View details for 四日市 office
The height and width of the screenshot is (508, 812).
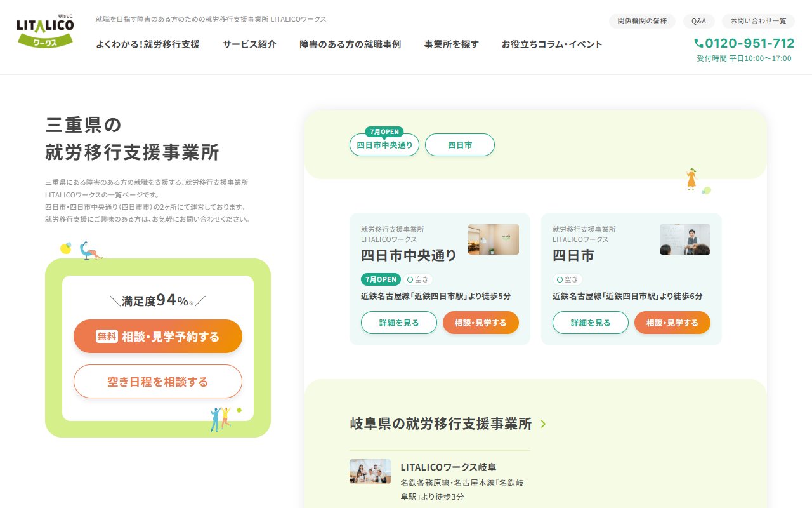click(x=591, y=323)
